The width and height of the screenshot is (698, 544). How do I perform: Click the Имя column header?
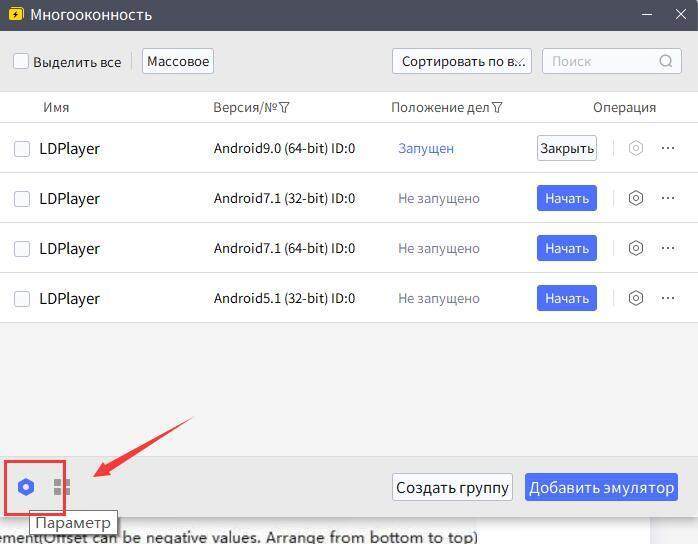(56, 107)
